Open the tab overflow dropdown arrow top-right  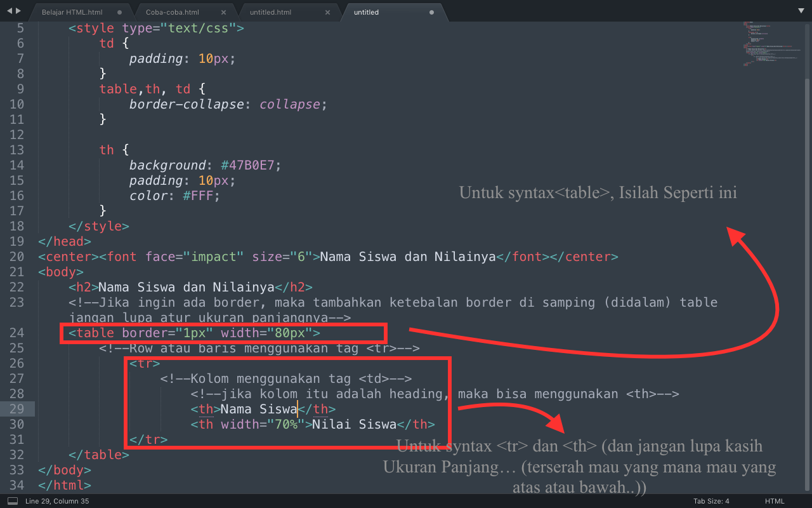point(801,11)
